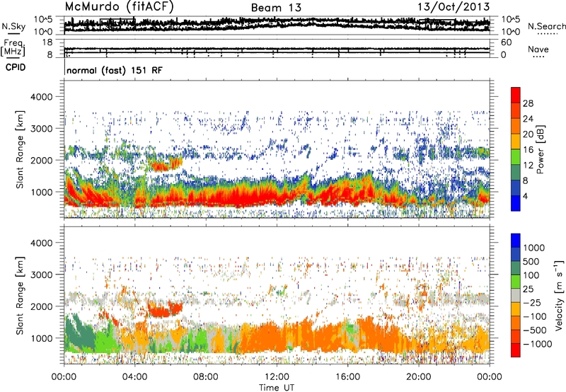Click the 'Time UT' axis label
This screenshot has height=392, width=566.
pos(277,388)
